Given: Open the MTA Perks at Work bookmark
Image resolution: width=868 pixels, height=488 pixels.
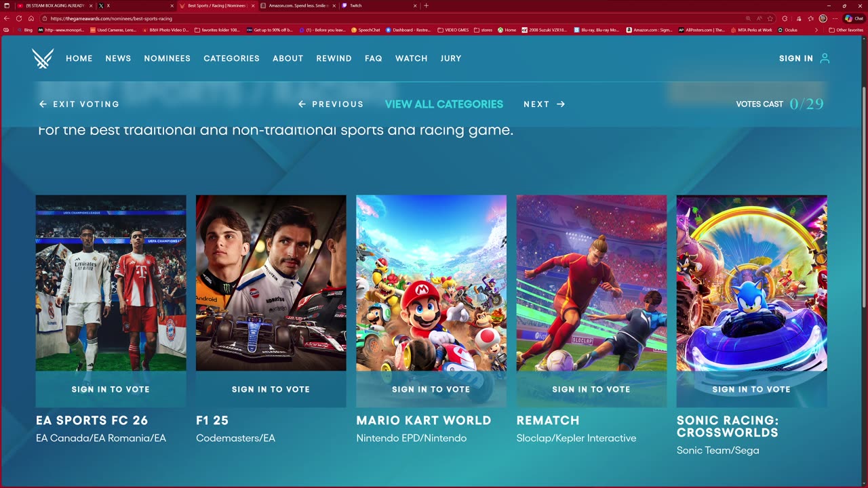Looking at the screenshot, I should coord(751,30).
